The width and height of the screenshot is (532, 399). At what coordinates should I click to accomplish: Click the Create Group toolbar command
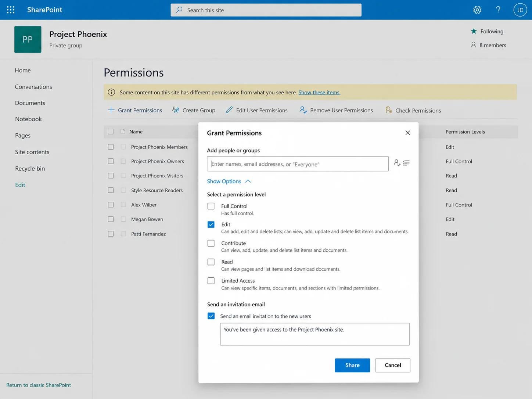194,110
